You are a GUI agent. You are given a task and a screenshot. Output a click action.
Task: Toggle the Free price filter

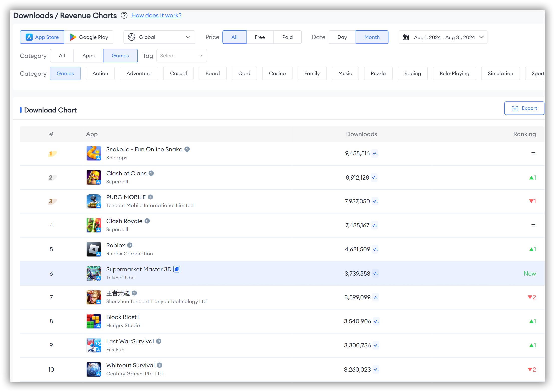coord(260,37)
